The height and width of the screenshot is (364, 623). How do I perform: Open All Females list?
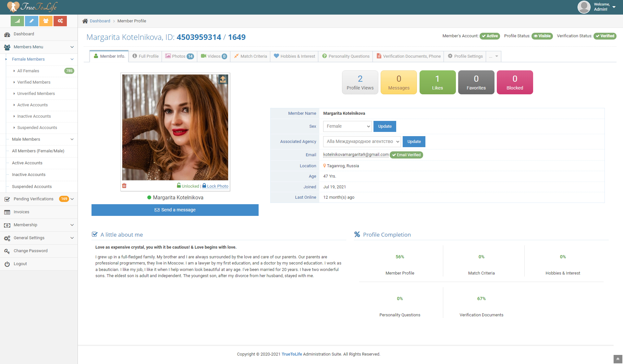pos(28,71)
